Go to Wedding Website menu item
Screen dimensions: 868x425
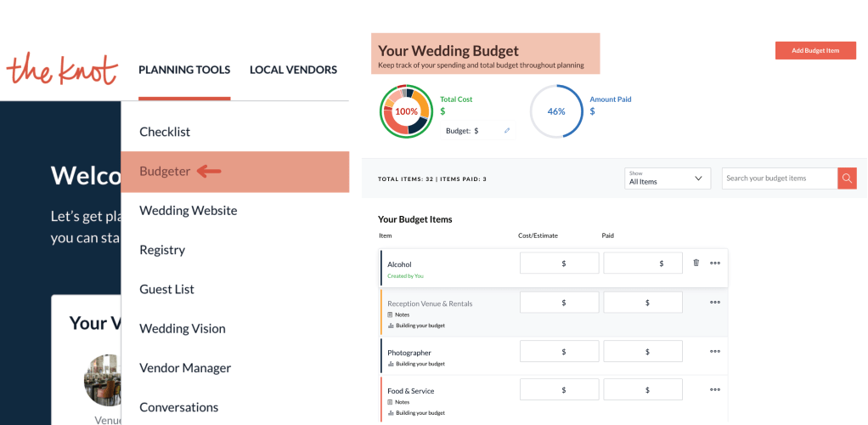point(188,211)
